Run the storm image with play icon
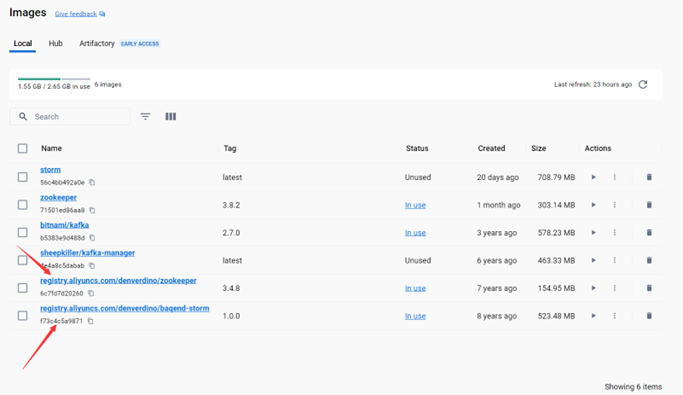 coord(593,177)
